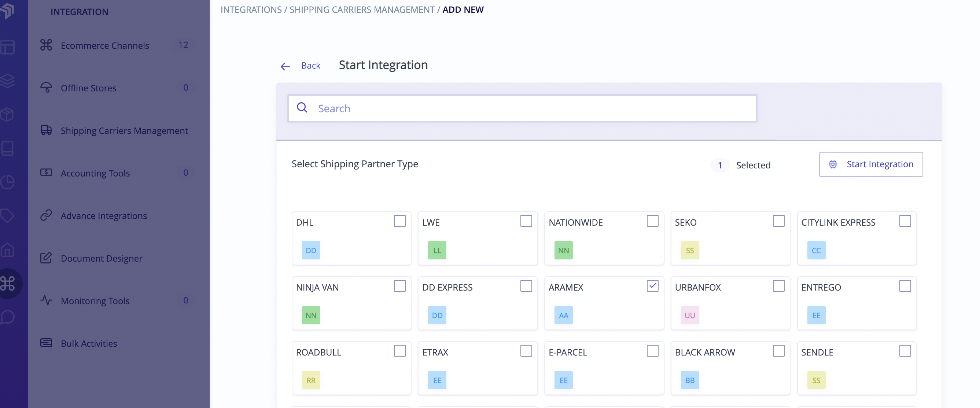Click the DD EXPRESS card's DD badge
The image size is (980, 408).
[x=437, y=315]
